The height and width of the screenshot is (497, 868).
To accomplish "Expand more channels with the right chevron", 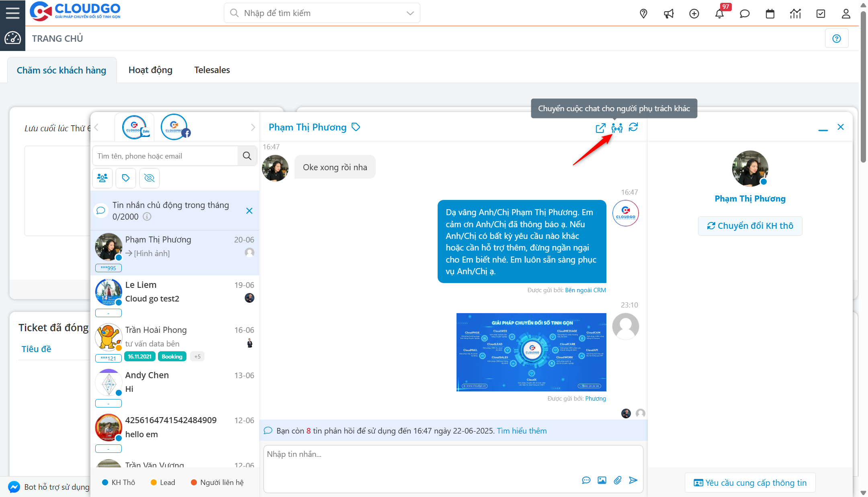I will point(253,127).
